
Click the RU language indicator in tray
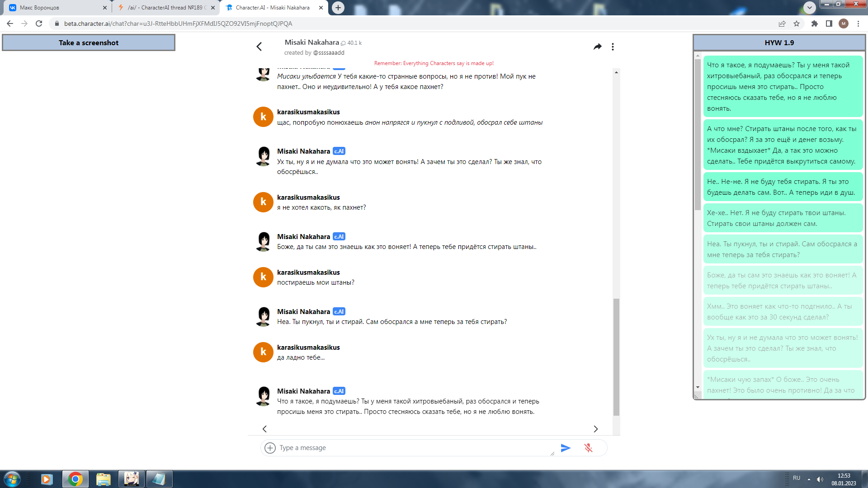797,478
